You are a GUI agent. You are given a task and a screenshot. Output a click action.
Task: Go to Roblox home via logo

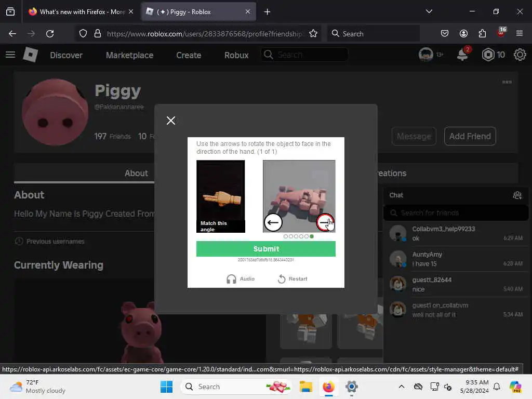pos(30,55)
